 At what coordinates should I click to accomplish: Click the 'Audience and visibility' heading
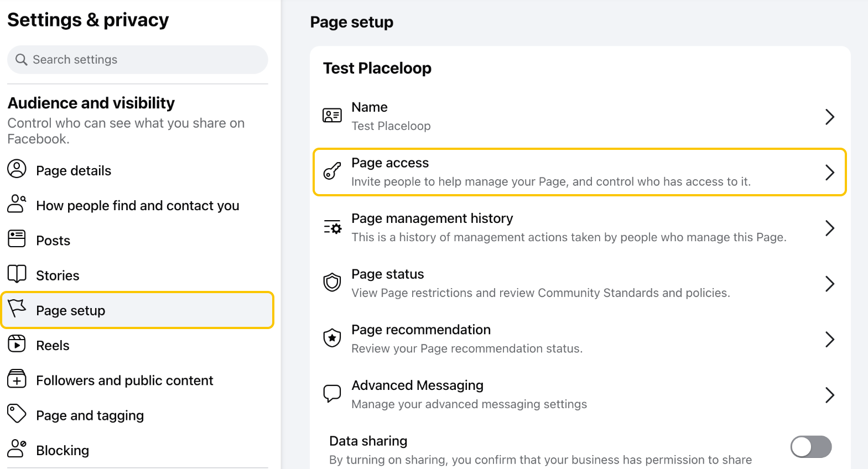[91, 103]
